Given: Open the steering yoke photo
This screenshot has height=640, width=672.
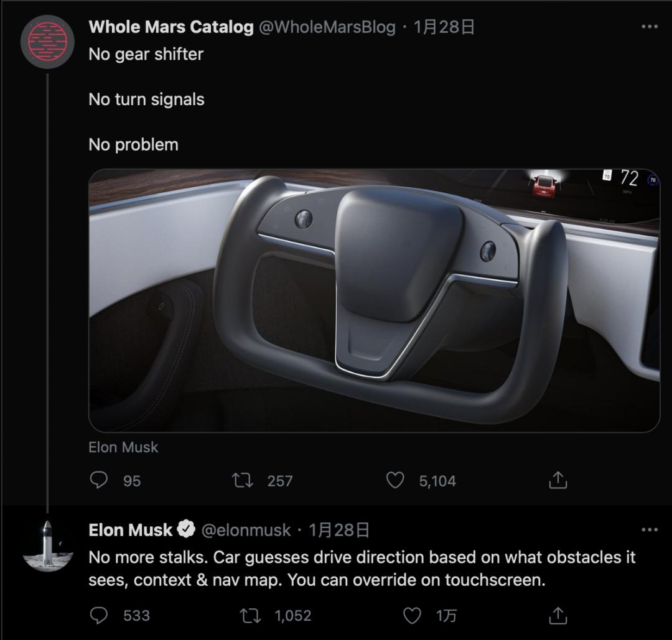Looking at the screenshot, I should point(374,300).
